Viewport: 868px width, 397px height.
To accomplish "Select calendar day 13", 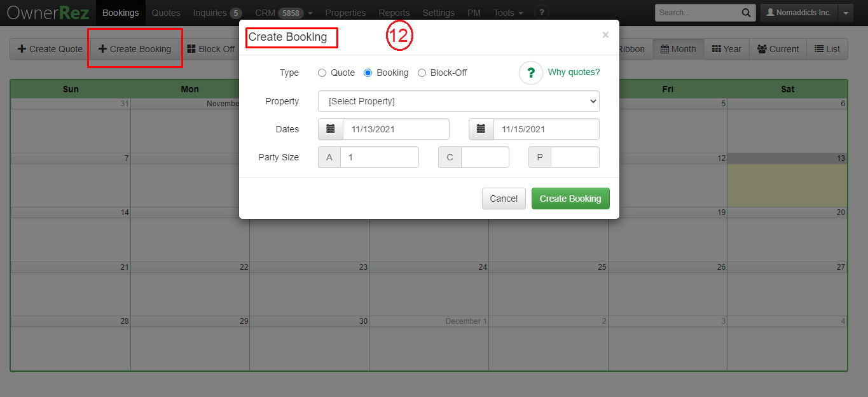I will coord(787,180).
